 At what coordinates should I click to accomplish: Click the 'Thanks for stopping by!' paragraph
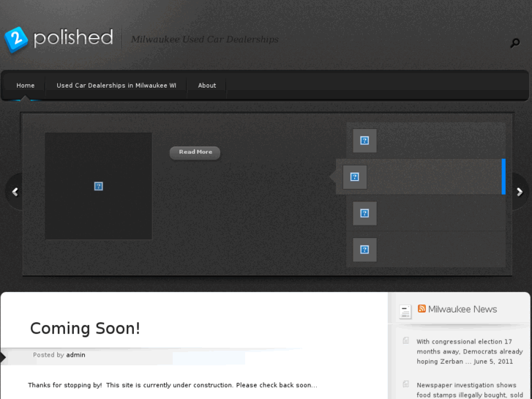tap(173, 385)
